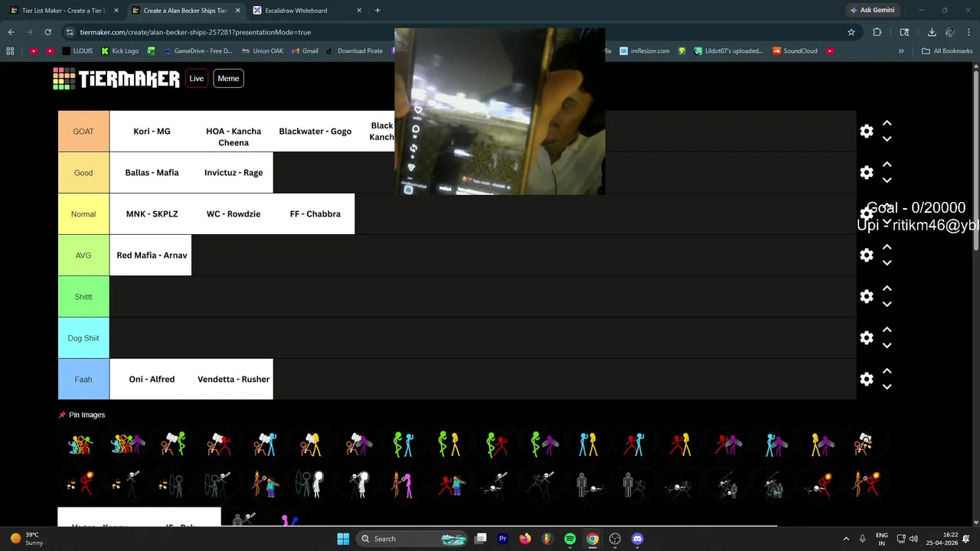
Task: Select the GOAT tier label cell
Action: (83, 132)
